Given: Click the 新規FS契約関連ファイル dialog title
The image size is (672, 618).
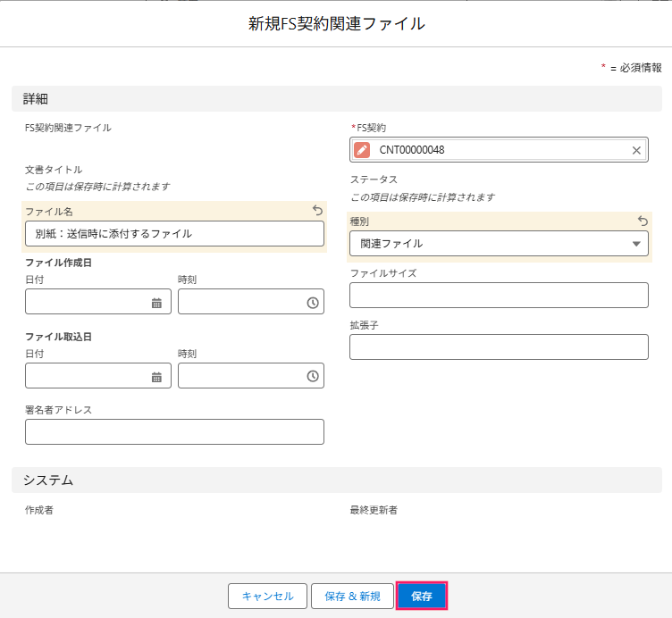Looking at the screenshot, I should 336,23.
